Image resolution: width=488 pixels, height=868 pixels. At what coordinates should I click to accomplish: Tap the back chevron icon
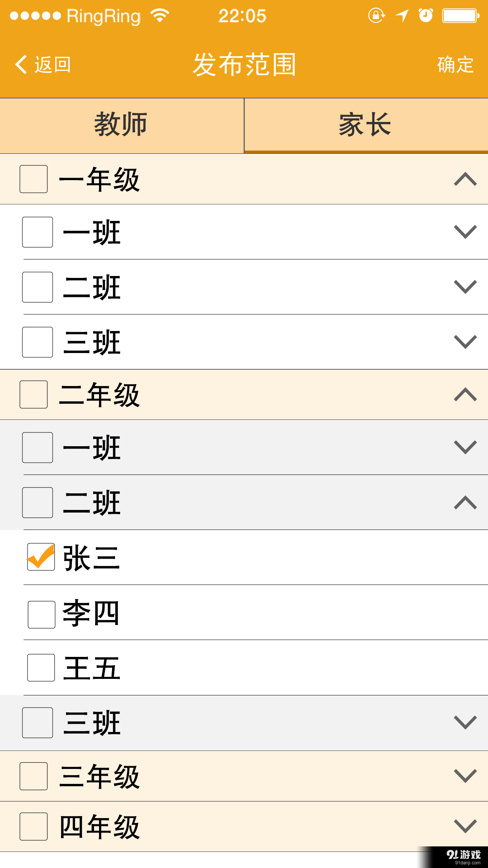pos(20,64)
